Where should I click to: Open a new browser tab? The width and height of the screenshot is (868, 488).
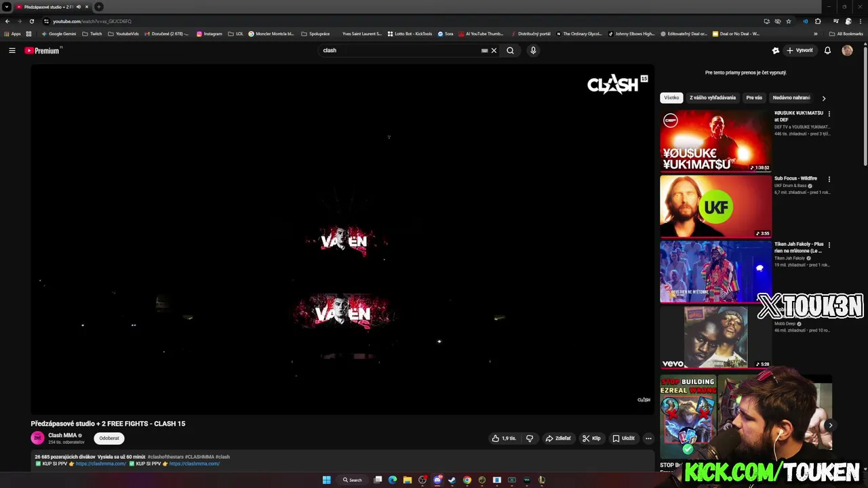click(99, 7)
